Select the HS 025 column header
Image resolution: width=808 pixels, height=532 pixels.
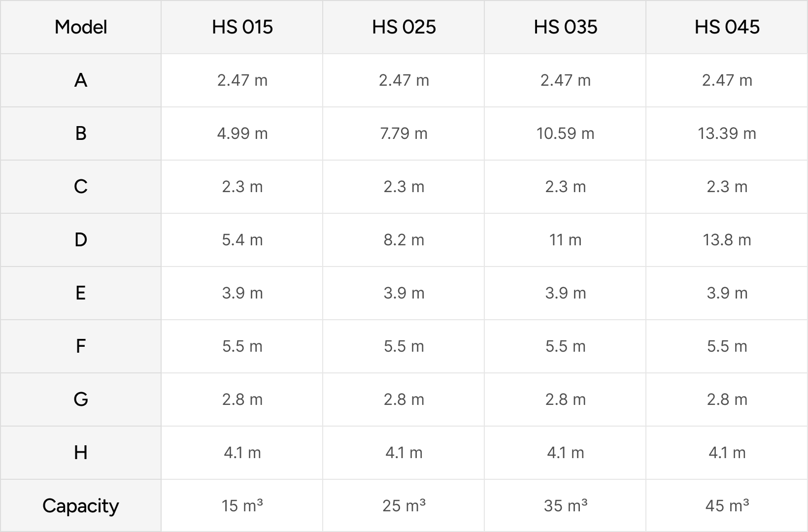(404, 27)
